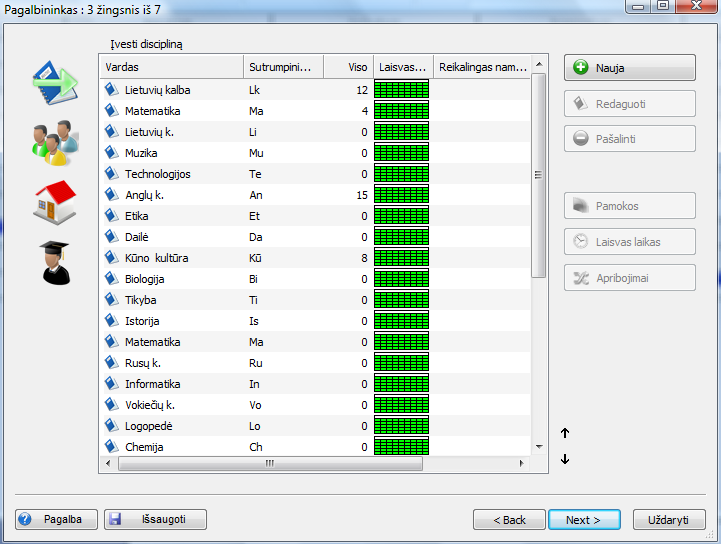Click the move down arrow icon
The width and height of the screenshot is (721, 544).
pos(565,459)
